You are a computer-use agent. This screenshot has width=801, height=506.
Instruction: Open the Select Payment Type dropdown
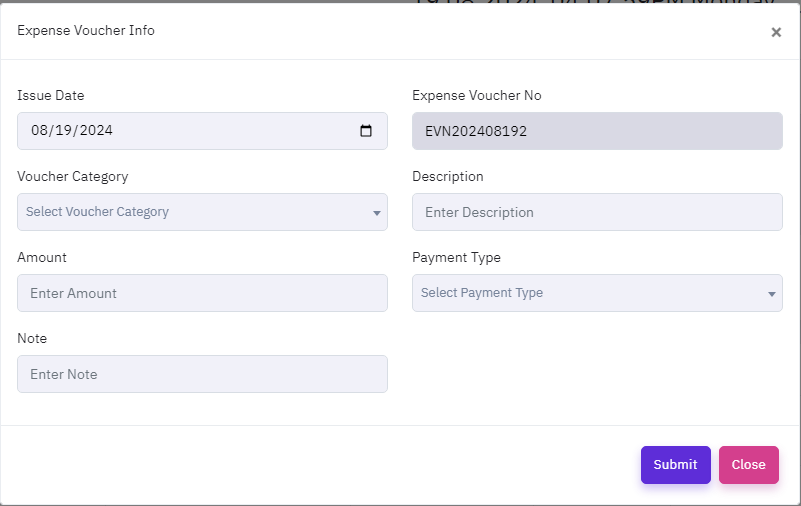point(590,293)
